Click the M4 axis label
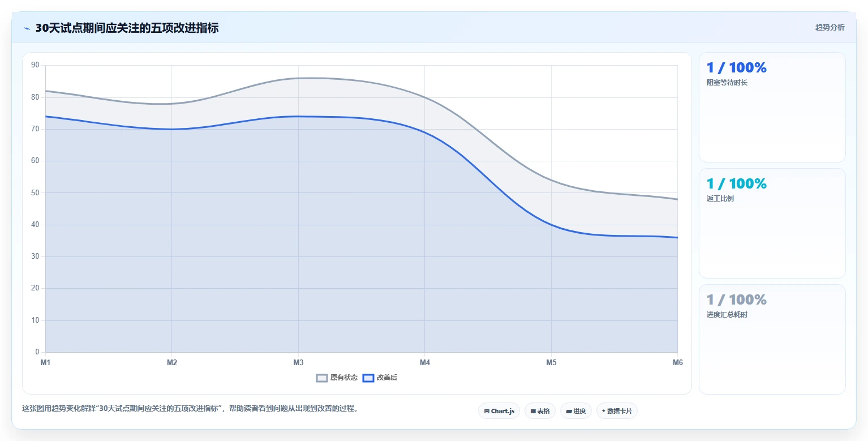Image resolution: width=868 pixels, height=441 pixels. (x=425, y=363)
